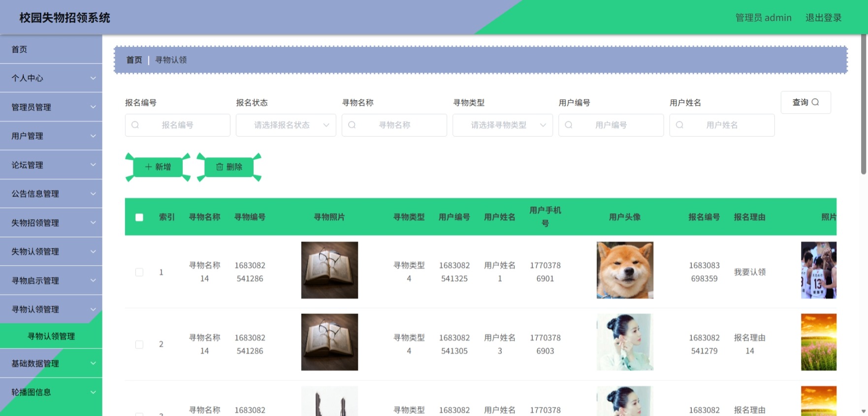Expand 轮播图信息 sidebar menu
868x416 pixels.
coord(51,392)
